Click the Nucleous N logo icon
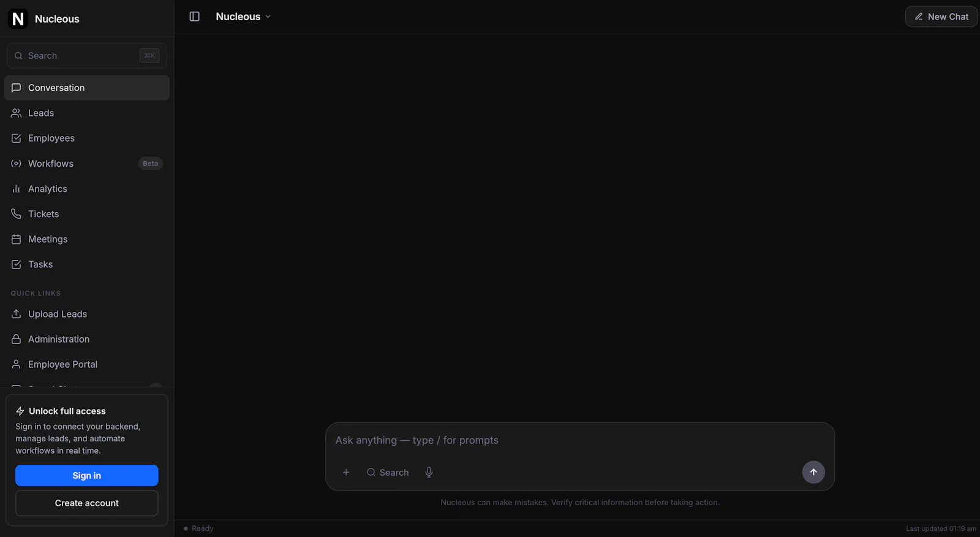The width and height of the screenshot is (980, 537). click(18, 19)
